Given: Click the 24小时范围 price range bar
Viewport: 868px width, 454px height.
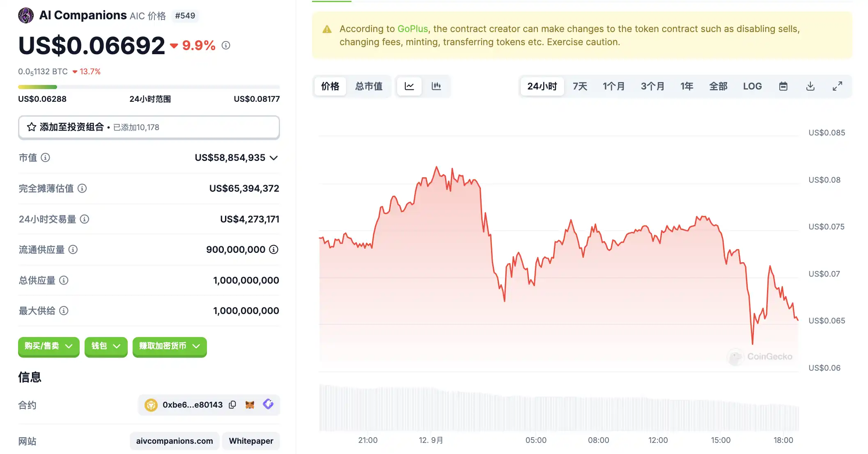Looking at the screenshot, I should coord(149,87).
